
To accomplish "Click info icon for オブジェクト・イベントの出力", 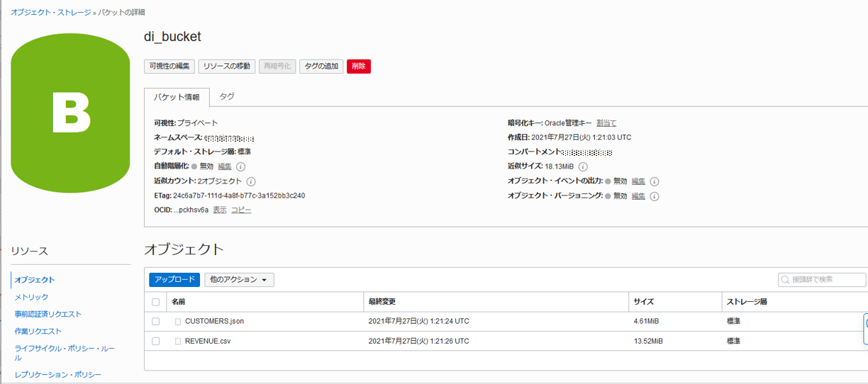I will coord(655,181).
